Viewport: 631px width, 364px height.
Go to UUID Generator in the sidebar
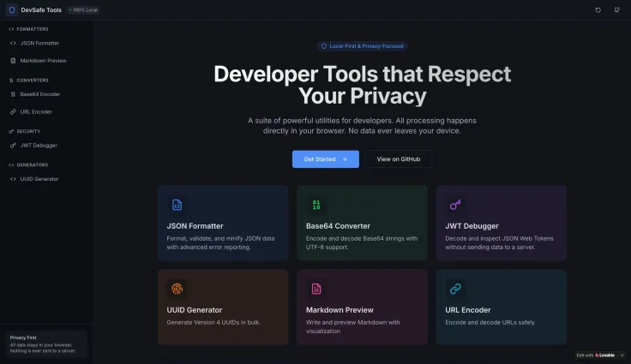46,179
